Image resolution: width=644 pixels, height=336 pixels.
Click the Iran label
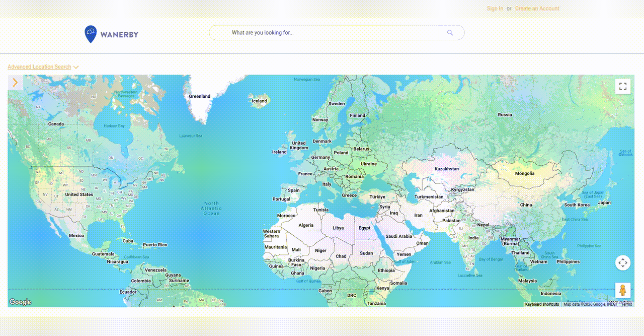[x=418, y=215]
